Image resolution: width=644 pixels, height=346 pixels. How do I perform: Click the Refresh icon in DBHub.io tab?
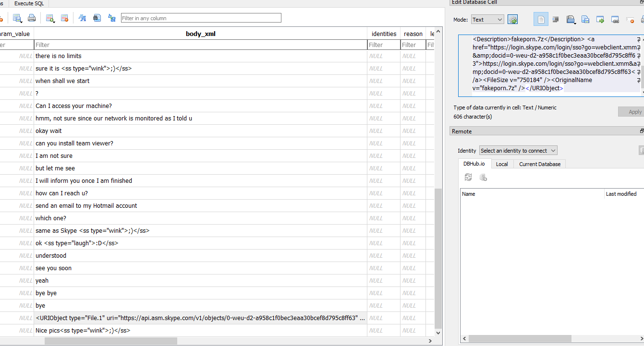click(x=468, y=178)
